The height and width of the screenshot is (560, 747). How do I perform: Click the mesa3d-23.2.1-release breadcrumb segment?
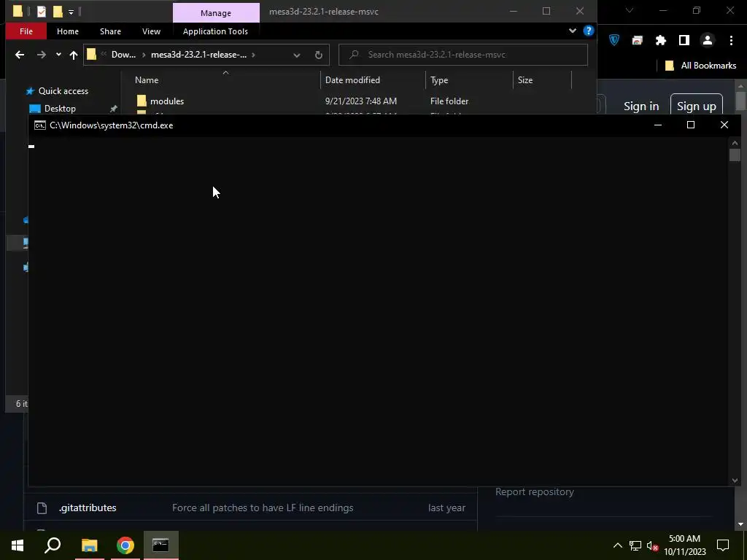[x=198, y=55]
